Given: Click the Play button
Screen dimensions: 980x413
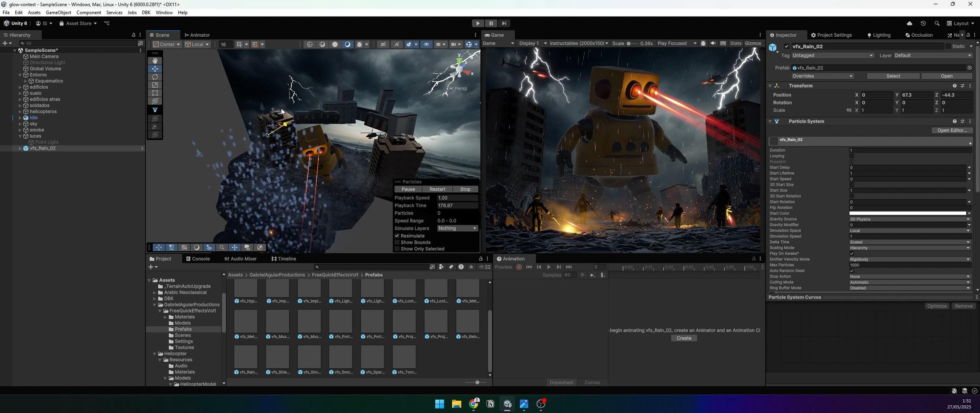Looking at the screenshot, I should (x=478, y=23).
